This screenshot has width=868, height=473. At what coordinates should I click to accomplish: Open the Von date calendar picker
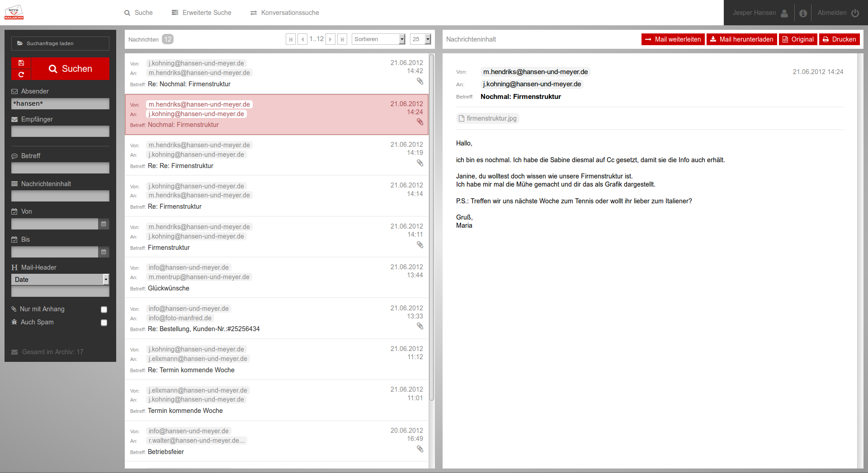click(x=104, y=224)
